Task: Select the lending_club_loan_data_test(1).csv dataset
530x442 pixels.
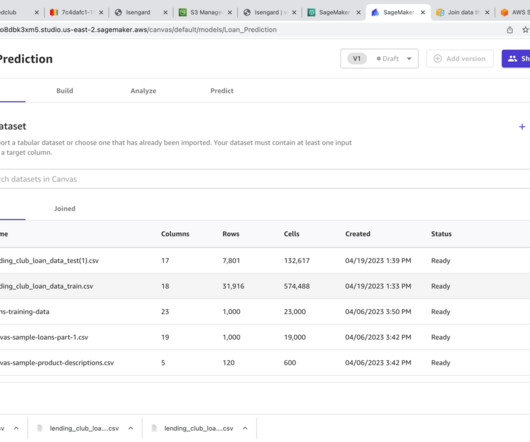Action: [265, 261]
